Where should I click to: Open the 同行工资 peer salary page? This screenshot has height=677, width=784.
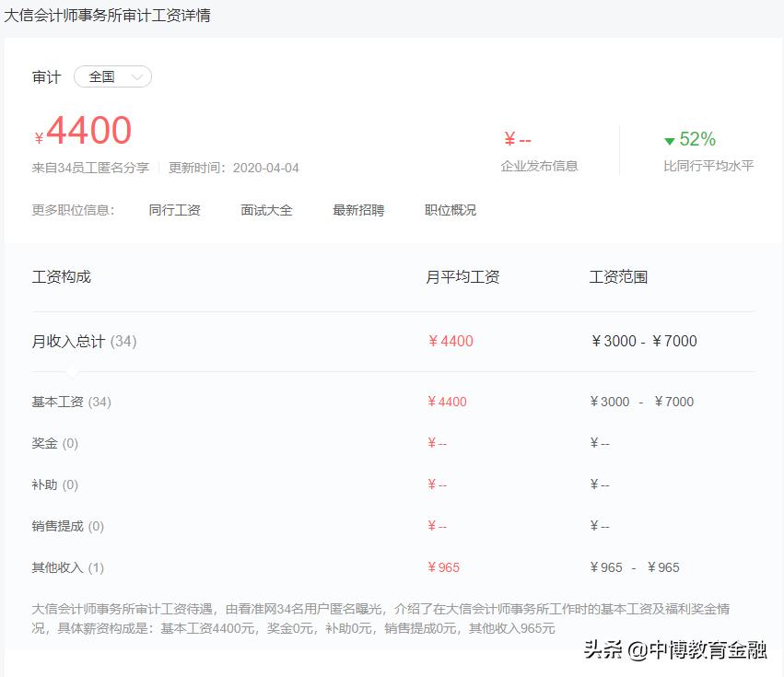click(175, 210)
